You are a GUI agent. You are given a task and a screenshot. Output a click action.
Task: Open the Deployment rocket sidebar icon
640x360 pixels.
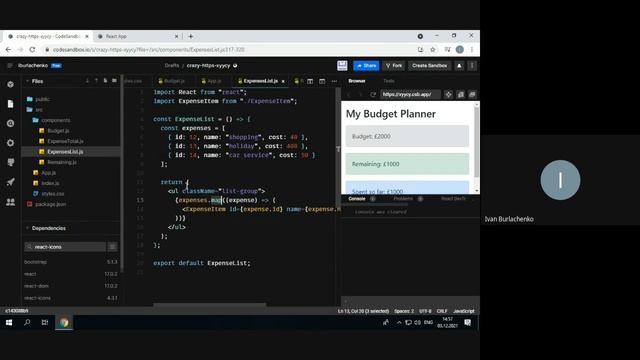click(x=11, y=182)
